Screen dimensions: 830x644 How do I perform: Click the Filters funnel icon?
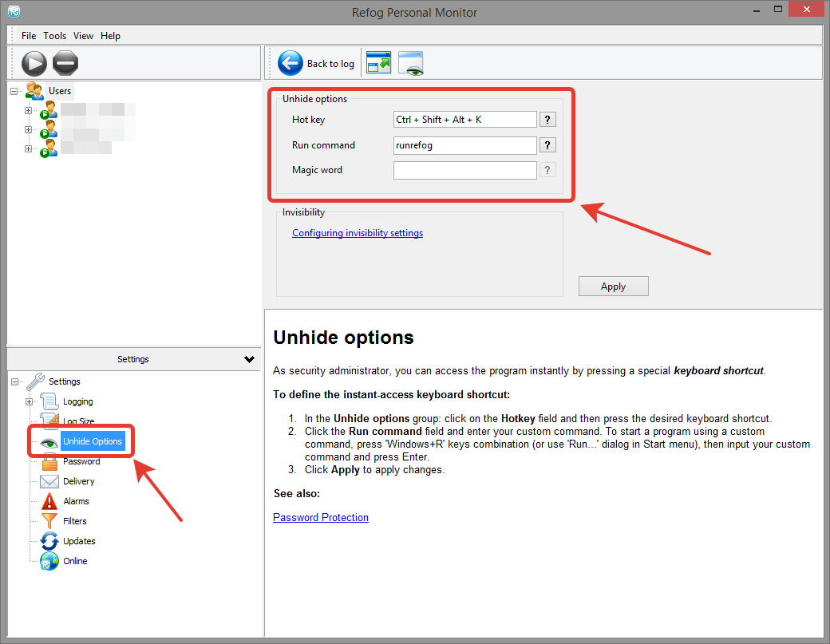tap(49, 521)
